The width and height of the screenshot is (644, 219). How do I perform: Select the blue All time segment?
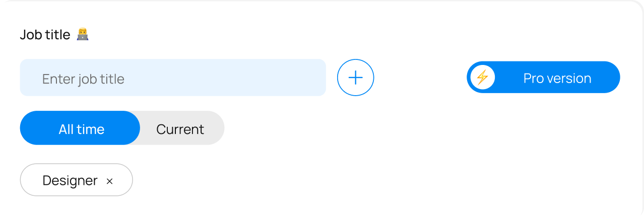tap(81, 129)
